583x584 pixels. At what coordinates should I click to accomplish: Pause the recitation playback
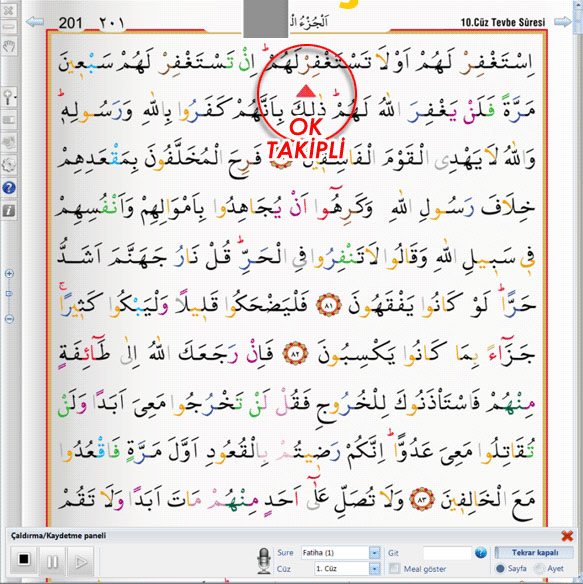[x=52, y=561]
